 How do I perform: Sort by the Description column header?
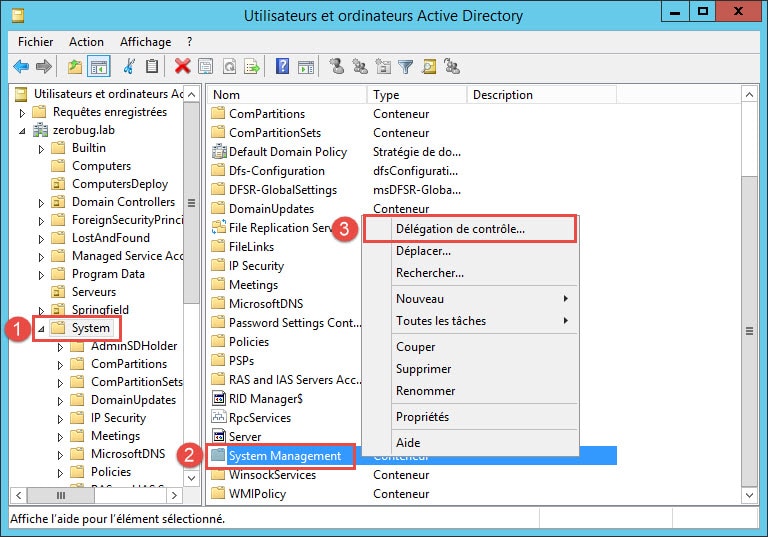point(541,95)
